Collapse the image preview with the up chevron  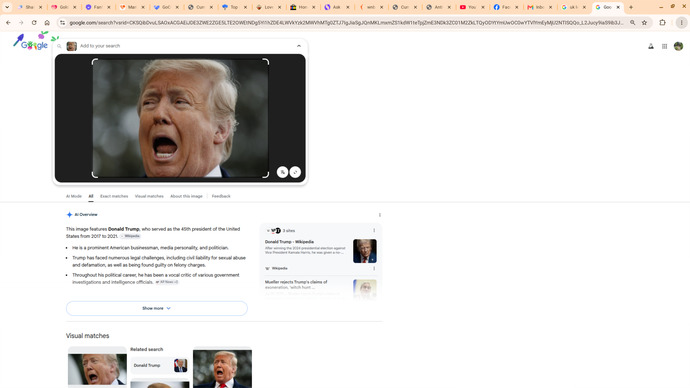click(299, 46)
